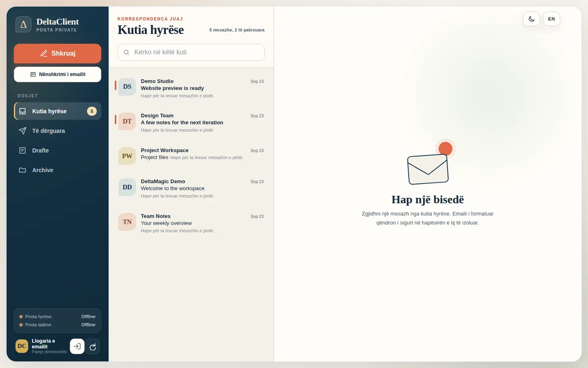Select the Archive folder icon
Screen dimensions: 588x368
click(x=23, y=170)
